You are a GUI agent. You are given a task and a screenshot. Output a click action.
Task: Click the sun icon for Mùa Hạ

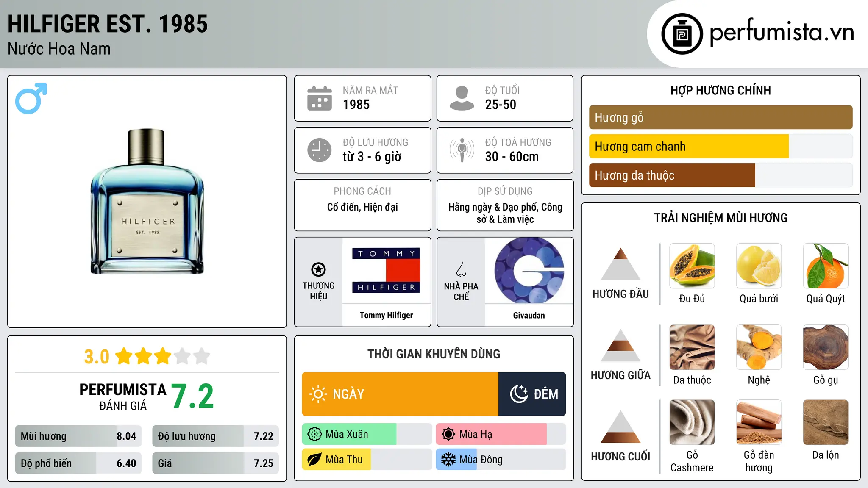point(448,434)
